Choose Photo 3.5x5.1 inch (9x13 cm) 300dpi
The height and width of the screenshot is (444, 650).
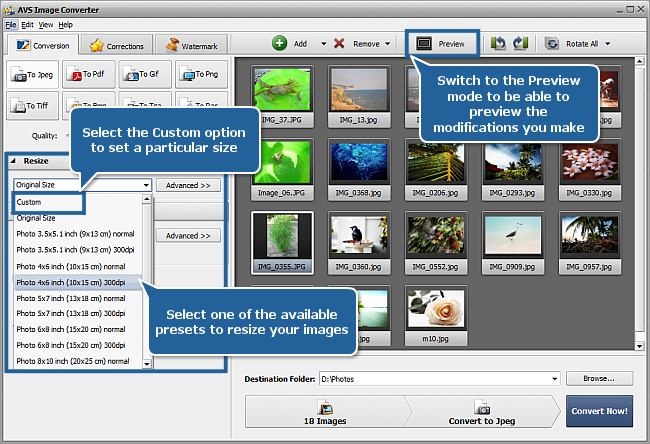point(78,250)
